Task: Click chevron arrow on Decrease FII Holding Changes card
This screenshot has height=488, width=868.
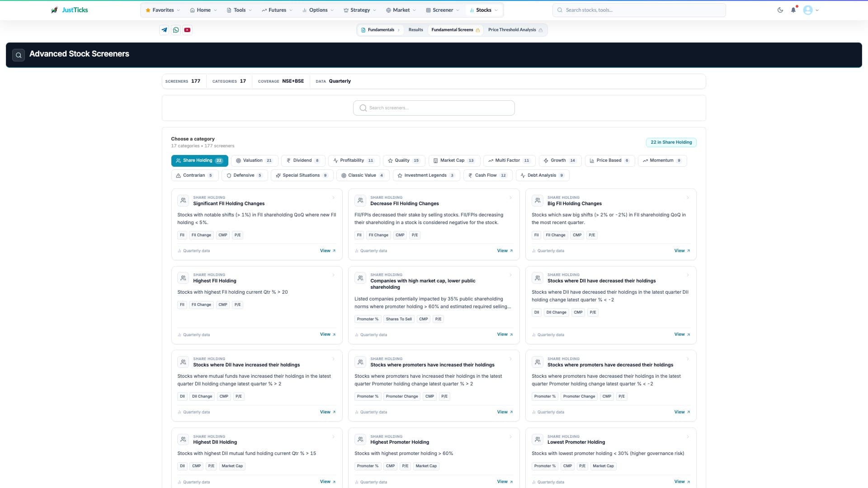Action: coord(510,197)
